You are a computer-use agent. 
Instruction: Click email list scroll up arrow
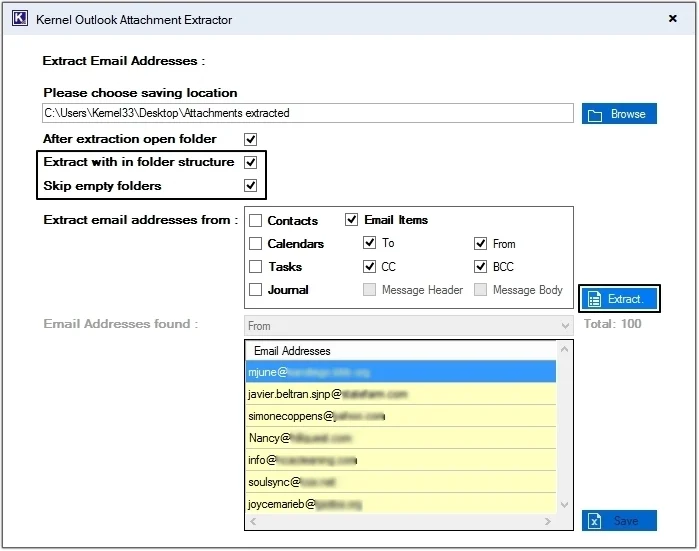tap(565, 350)
